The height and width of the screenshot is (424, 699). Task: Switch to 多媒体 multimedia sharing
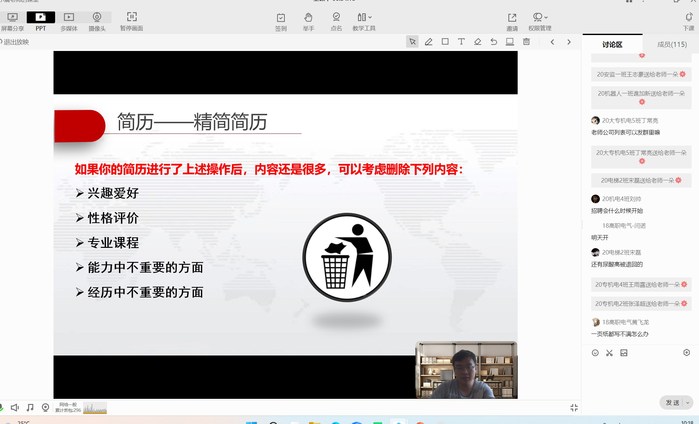[68, 19]
